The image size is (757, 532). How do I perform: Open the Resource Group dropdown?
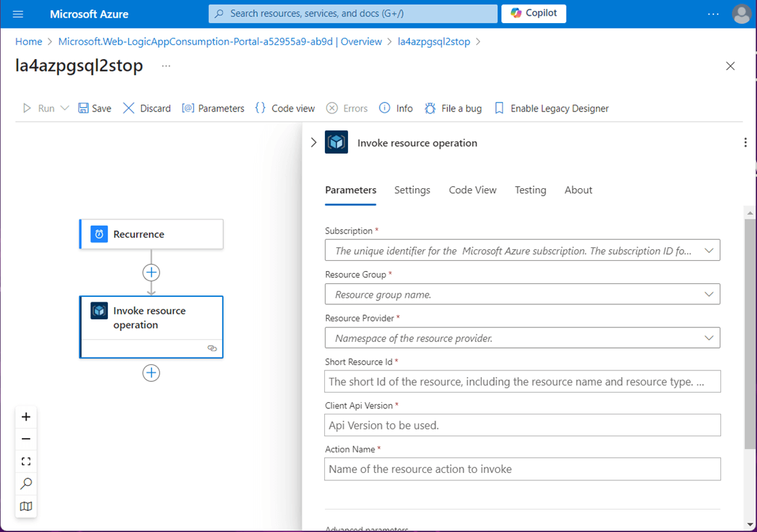tap(709, 294)
